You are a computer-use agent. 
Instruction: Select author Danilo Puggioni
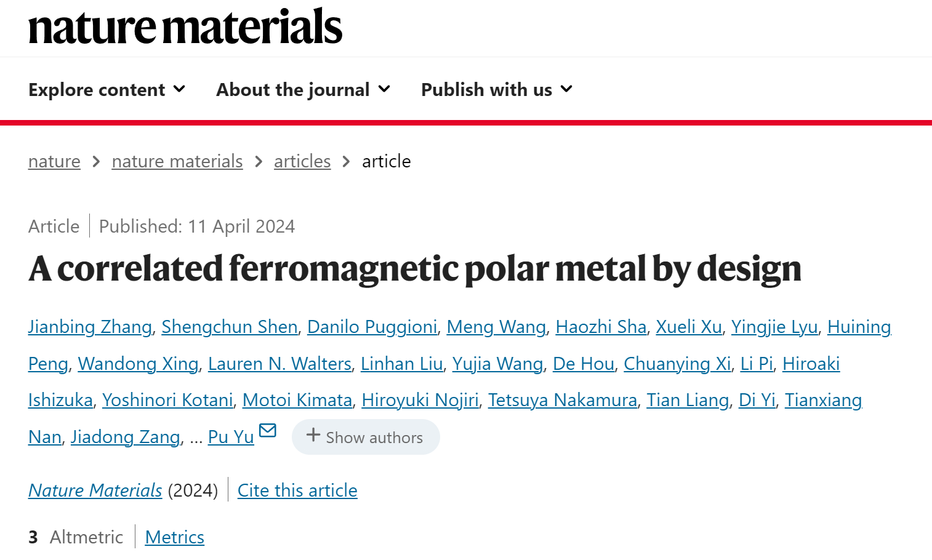click(372, 327)
